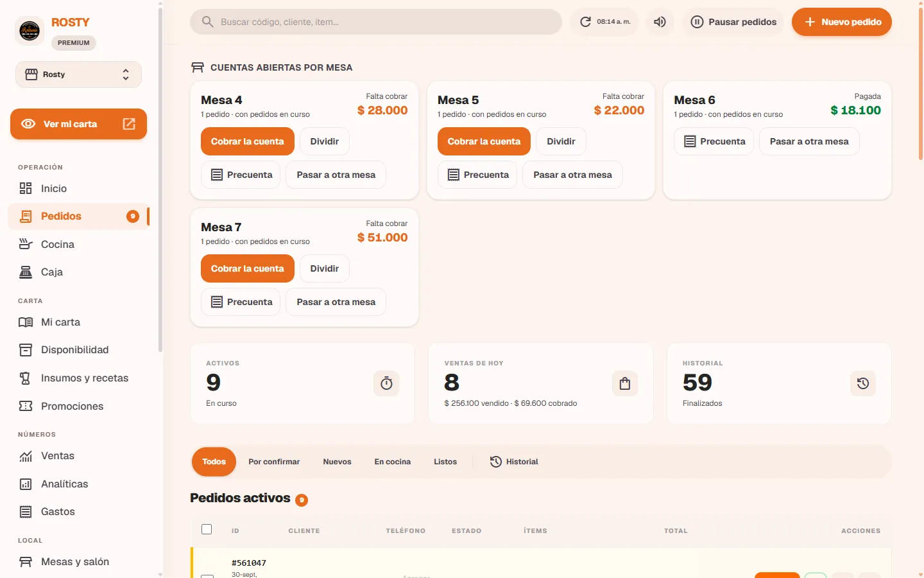Open the stopwatch icon in the Activos card
Image resolution: width=924 pixels, height=578 pixels.
386,383
